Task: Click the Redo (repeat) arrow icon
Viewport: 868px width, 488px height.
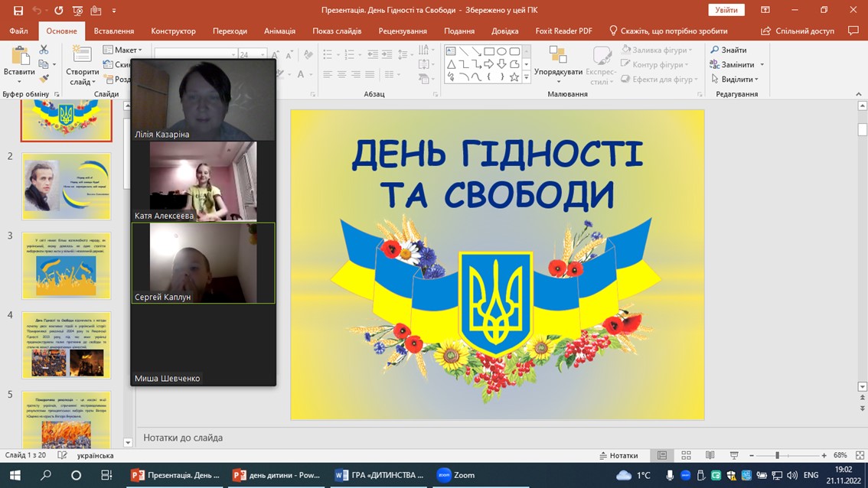Action: click(x=58, y=11)
